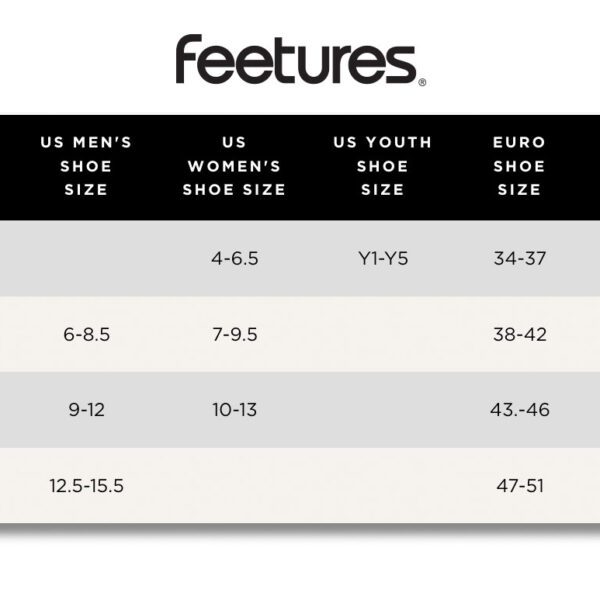The height and width of the screenshot is (600, 600).
Task: Click the 7-9.5 women's size cell
Action: 235,334
